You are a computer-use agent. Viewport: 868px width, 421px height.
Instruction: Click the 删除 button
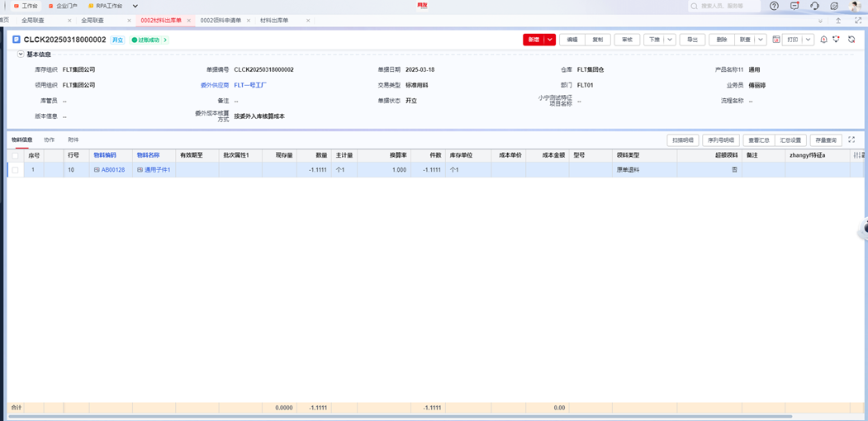[x=721, y=40]
